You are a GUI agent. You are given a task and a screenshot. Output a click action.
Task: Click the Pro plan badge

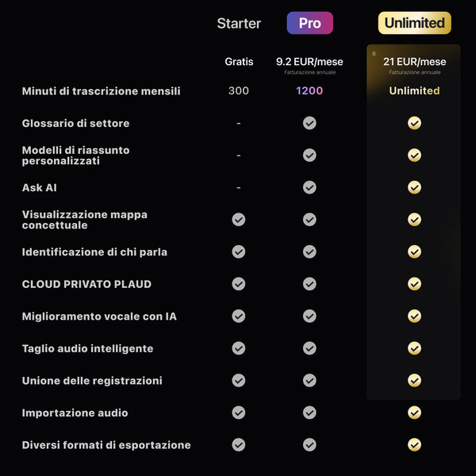309,23
